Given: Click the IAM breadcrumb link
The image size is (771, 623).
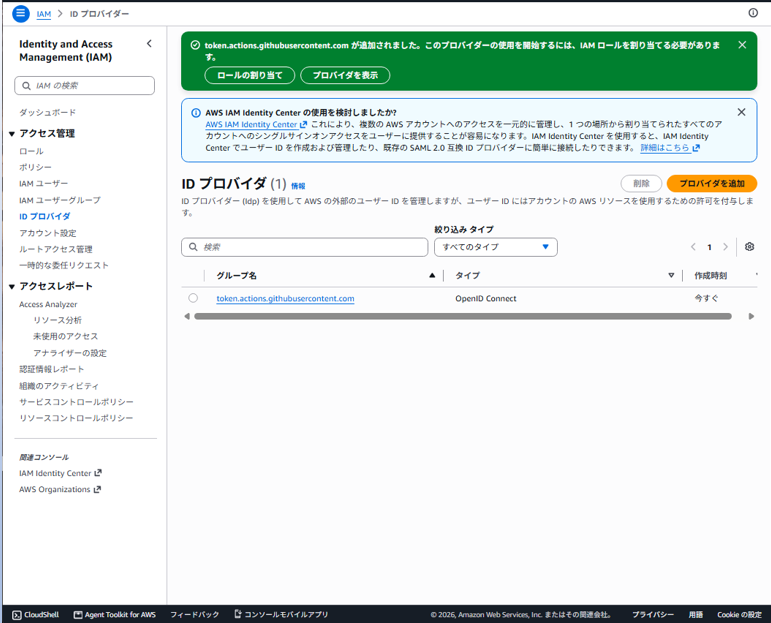Looking at the screenshot, I should (44, 14).
